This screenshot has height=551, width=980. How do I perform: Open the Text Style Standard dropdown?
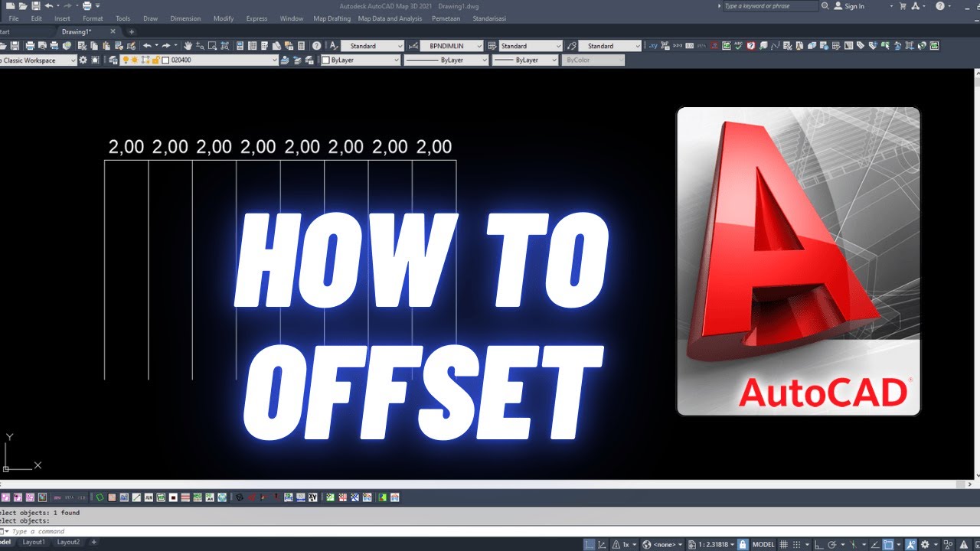pyautogui.click(x=372, y=46)
